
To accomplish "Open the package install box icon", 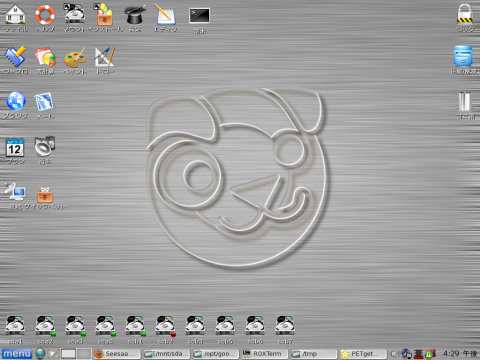I will point(105,15).
